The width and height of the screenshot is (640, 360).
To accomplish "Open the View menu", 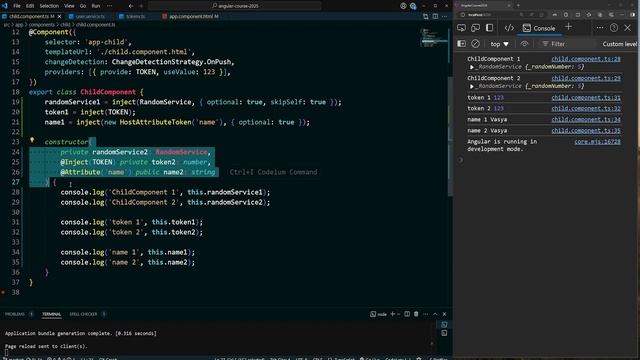I will (x=69, y=6).
